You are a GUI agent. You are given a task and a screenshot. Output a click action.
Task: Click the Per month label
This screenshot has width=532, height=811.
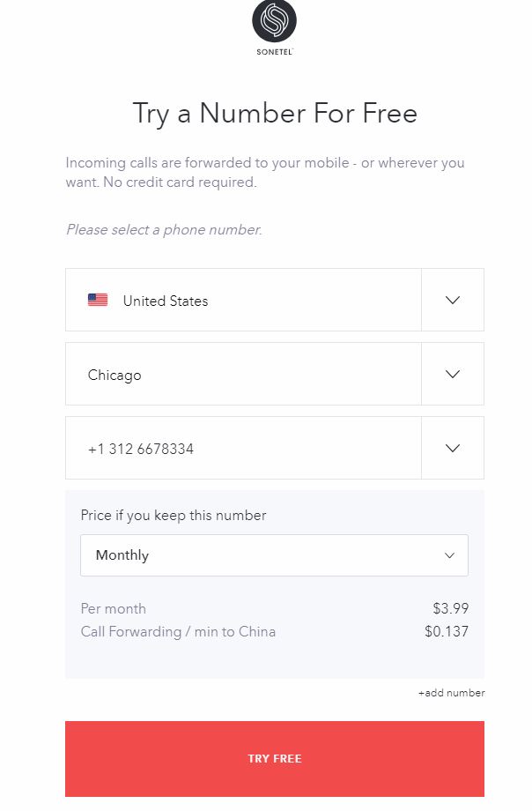(x=114, y=608)
